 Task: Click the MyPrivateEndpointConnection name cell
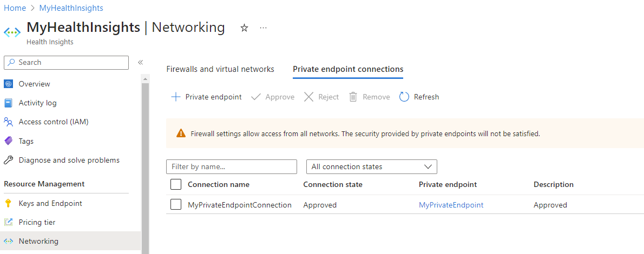coord(239,205)
